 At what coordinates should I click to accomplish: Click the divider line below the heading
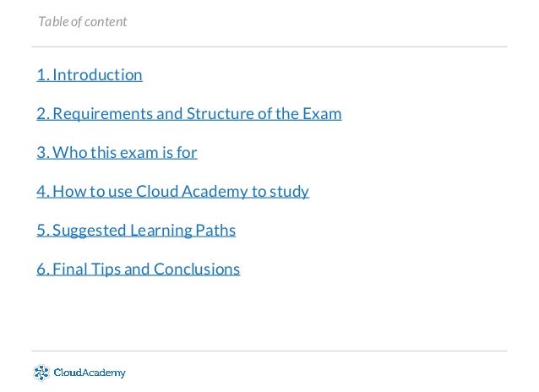click(x=269, y=46)
